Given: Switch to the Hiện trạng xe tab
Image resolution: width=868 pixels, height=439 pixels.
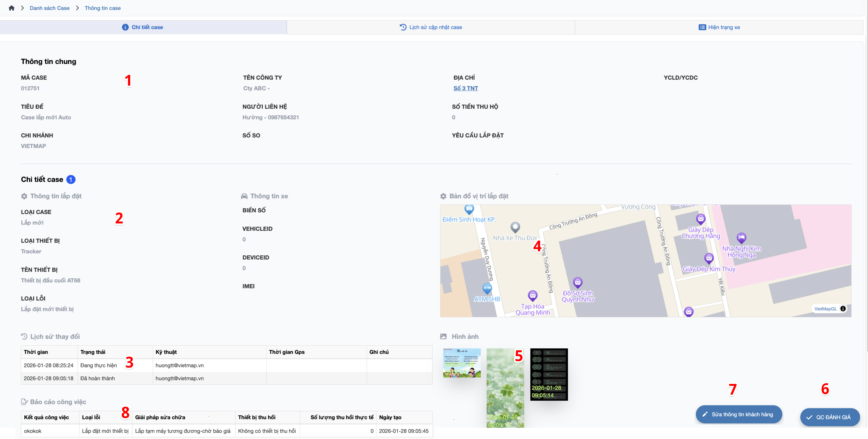Looking at the screenshot, I should [x=719, y=27].
